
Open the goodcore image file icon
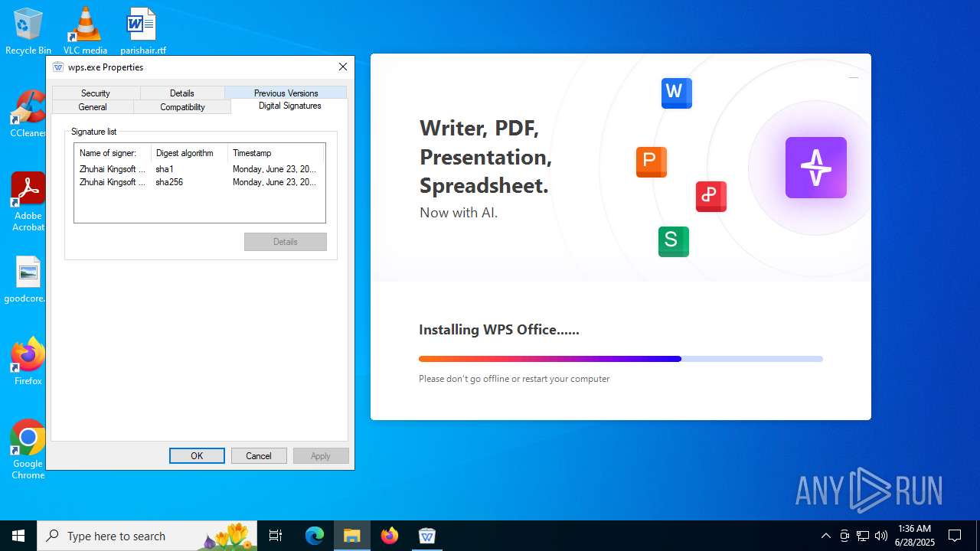28,279
